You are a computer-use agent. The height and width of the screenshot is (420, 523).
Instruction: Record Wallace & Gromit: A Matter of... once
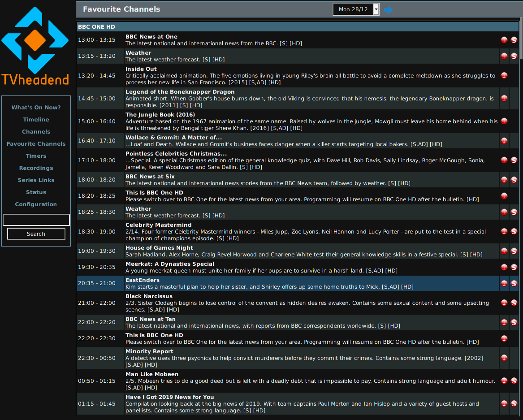504,141
